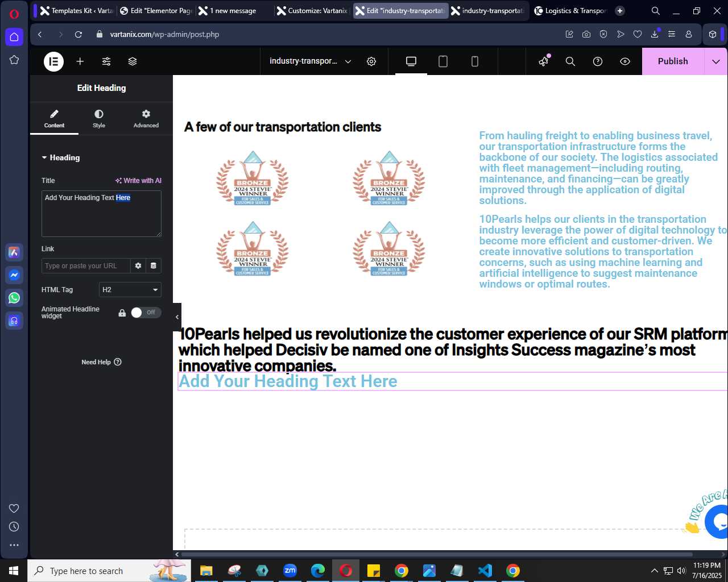Go back to previous page
Viewport: 728px width, 582px height.
pos(40,34)
